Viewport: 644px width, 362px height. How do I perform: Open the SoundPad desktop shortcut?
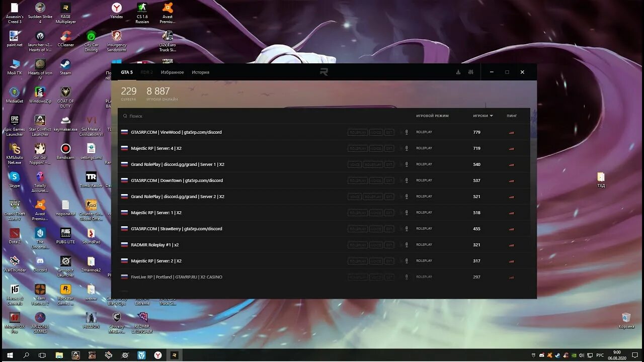tap(91, 235)
